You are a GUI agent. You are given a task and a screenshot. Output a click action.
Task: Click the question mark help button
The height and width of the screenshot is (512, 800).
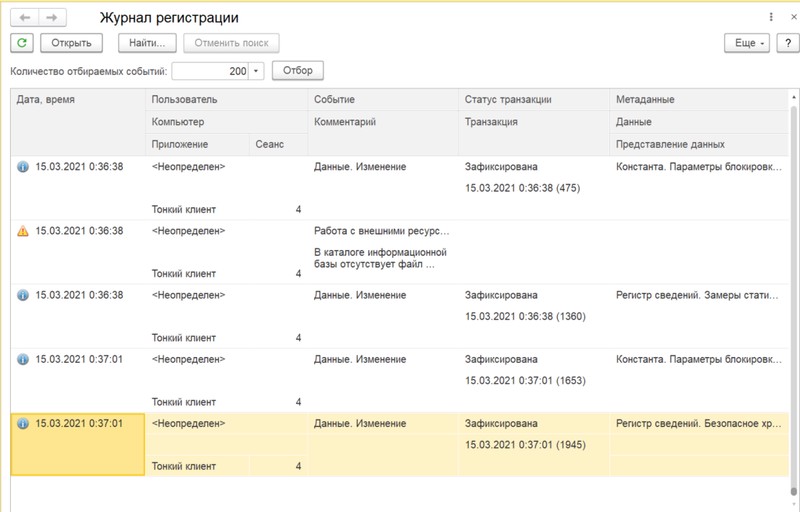coord(788,43)
